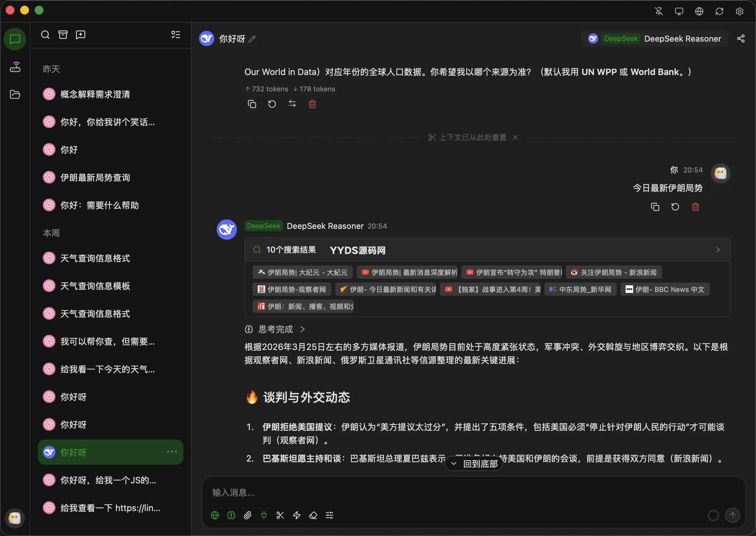Open the sliders parameter settings icon
756x536 pixels.
pyautogui.click(x=329, y=515)
